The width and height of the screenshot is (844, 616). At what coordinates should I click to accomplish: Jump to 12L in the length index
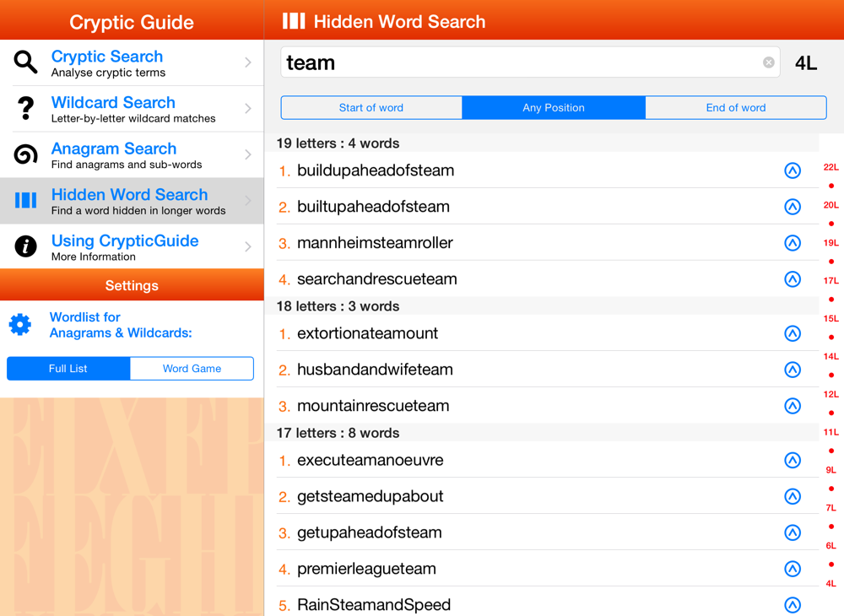[x=831, y=394]
